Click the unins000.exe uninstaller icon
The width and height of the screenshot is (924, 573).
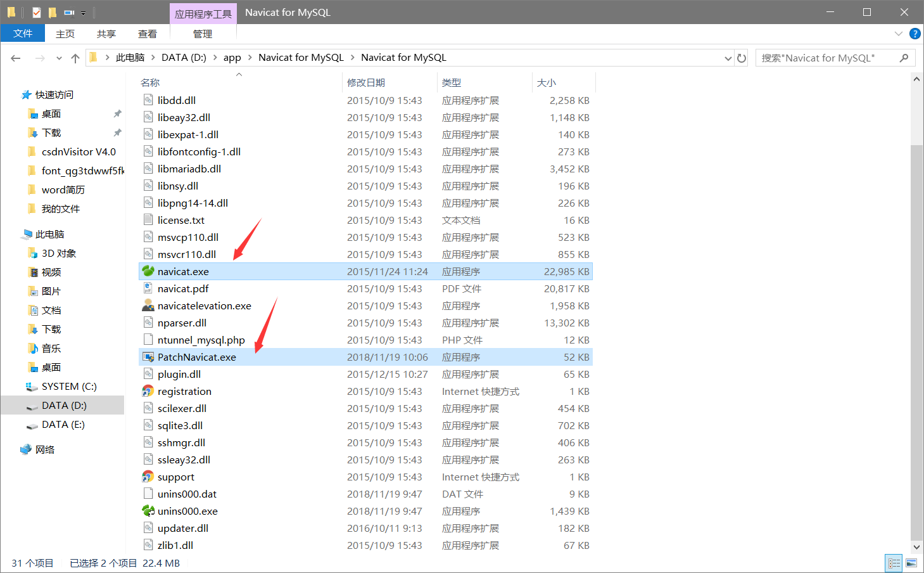[x=148, y=511]
